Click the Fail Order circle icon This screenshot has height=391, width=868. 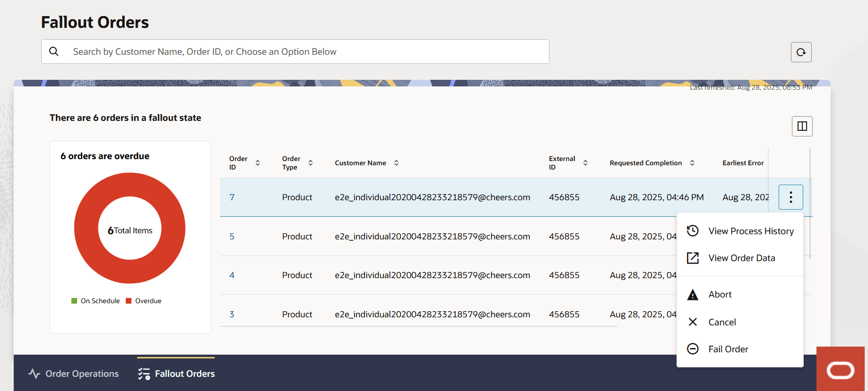coord(693,349)
